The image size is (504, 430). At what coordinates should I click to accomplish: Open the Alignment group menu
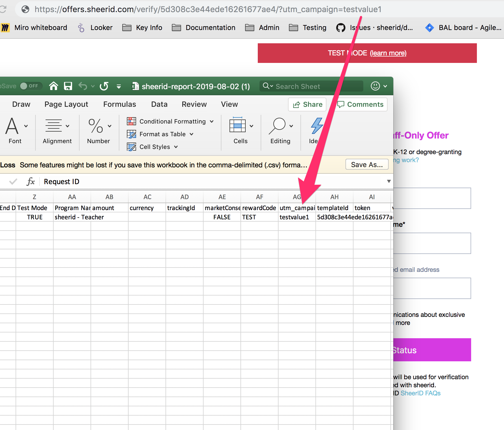(57, 130)
